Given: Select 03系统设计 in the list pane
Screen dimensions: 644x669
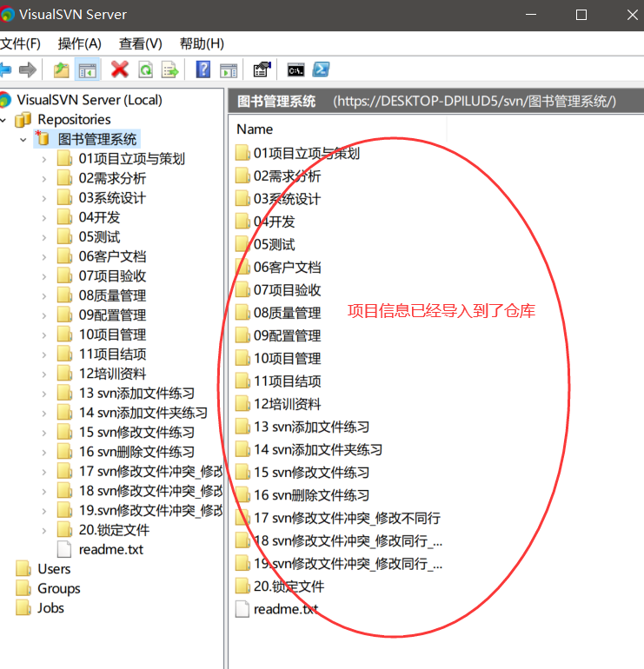Looking at the screenshot, I should tap(287, 198).
